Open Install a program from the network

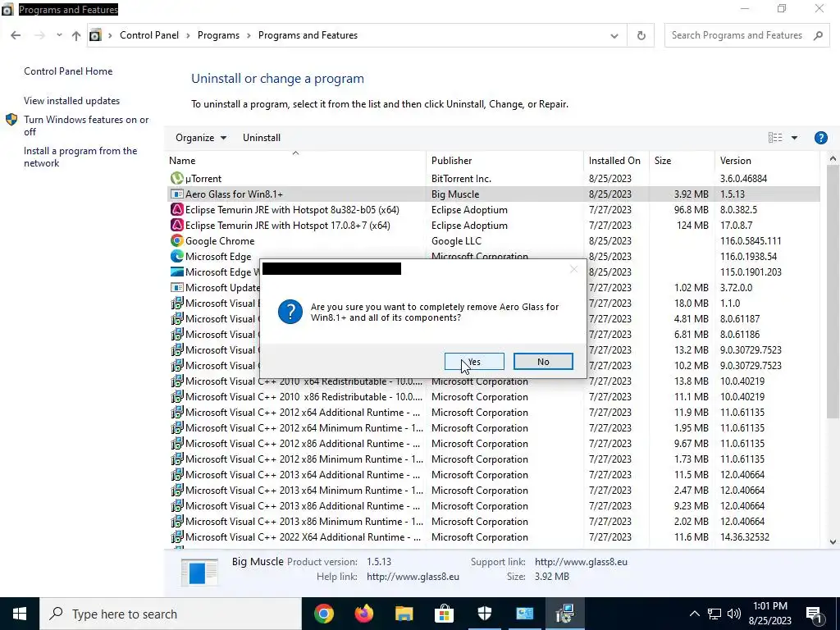80,157
